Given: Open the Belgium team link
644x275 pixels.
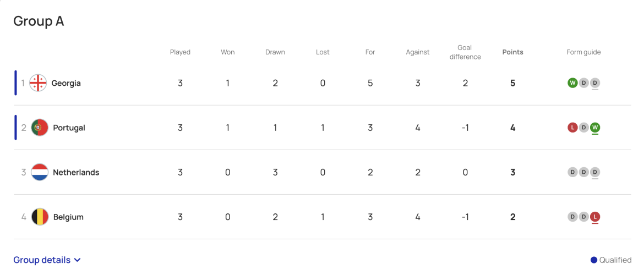Looking at the screenshot, I should coord(68,217).
